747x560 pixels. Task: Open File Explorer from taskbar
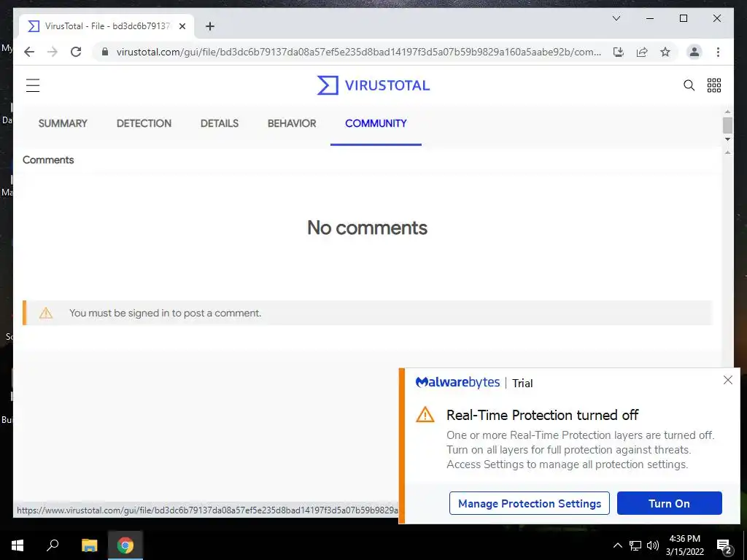pyautogui.click(x=89, y=545)
